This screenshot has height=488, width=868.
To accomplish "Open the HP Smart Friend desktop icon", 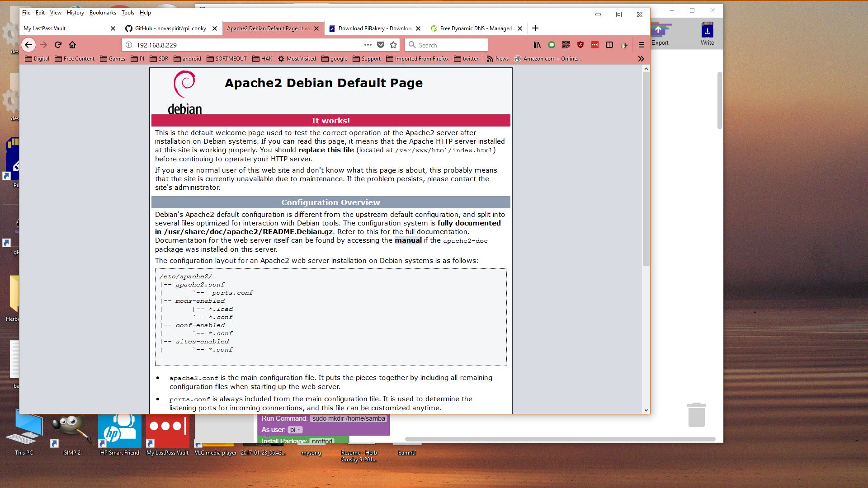I will point(120,435).
